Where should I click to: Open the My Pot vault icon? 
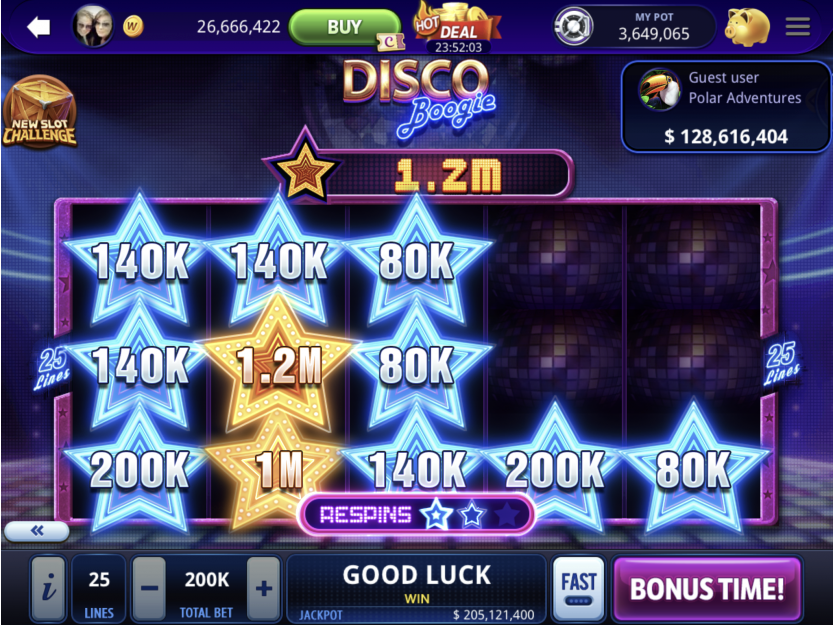tap(573, 26)
